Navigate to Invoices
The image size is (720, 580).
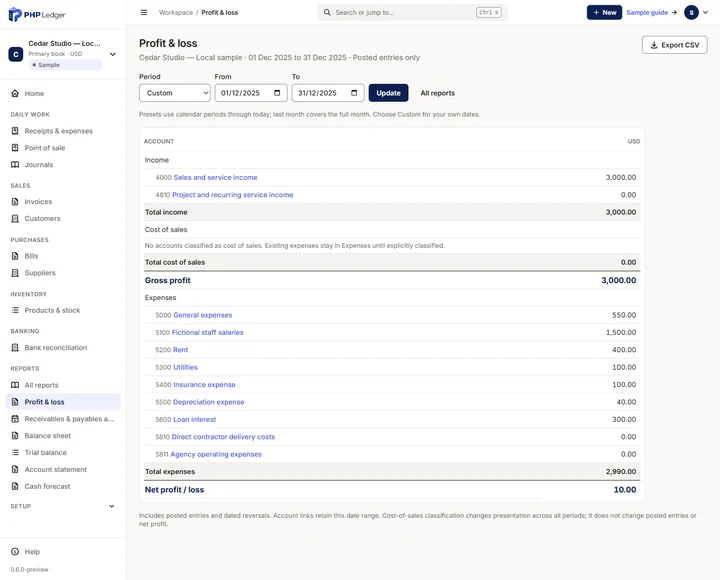point(63,202)
